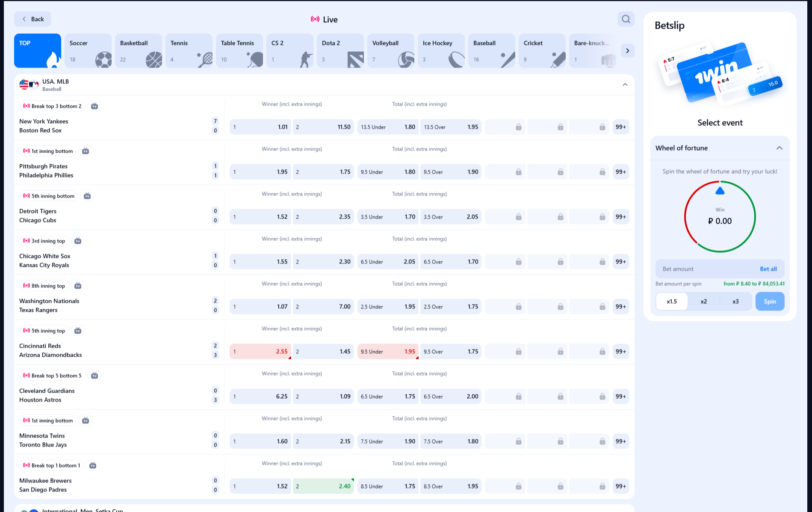Viewport: 812px width, 512px height.
Task: Go back with the Back button
Action: (x=32, y=19)
